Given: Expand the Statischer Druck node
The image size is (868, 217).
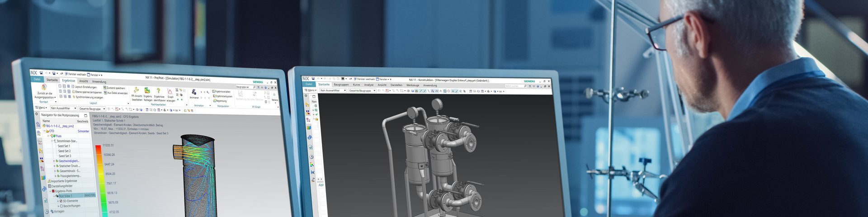Looking at the screenshot, I should coord(55,166).
